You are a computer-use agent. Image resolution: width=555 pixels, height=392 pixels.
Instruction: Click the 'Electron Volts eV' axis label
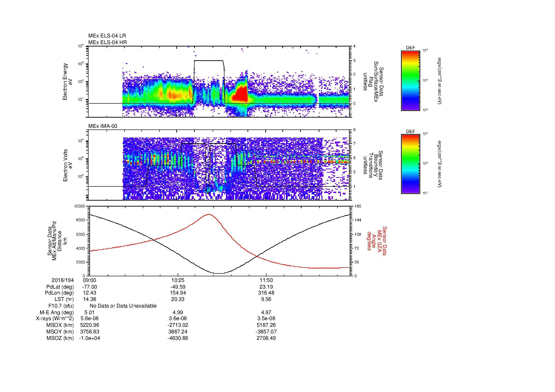pos(67,165)
